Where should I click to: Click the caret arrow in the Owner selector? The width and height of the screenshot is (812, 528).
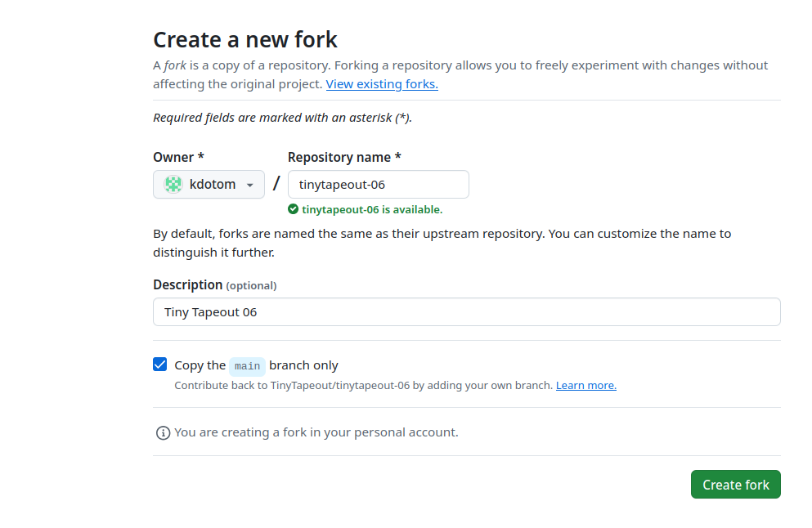[x=250, y=186]
